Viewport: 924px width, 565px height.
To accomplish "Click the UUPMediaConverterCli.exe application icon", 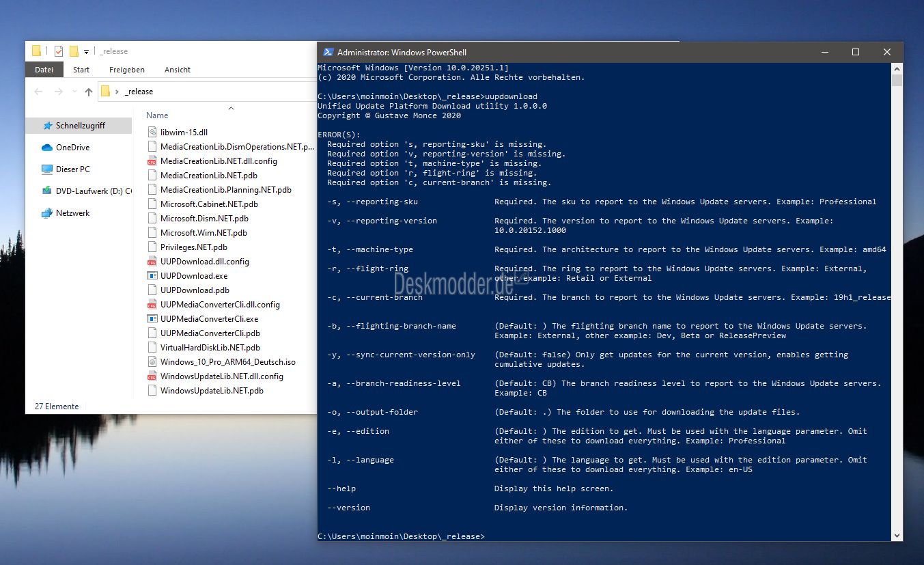I will (x=152, y=318).
